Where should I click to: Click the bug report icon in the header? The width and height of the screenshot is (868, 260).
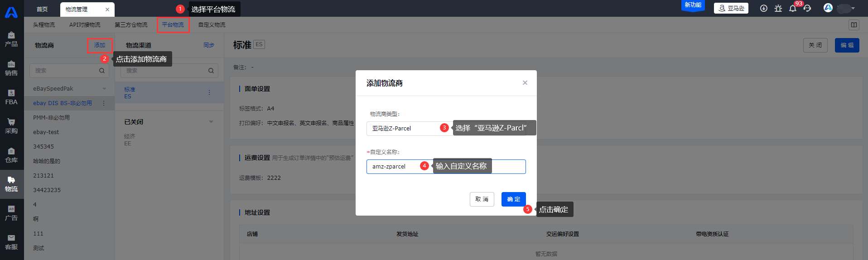[778, 8]
